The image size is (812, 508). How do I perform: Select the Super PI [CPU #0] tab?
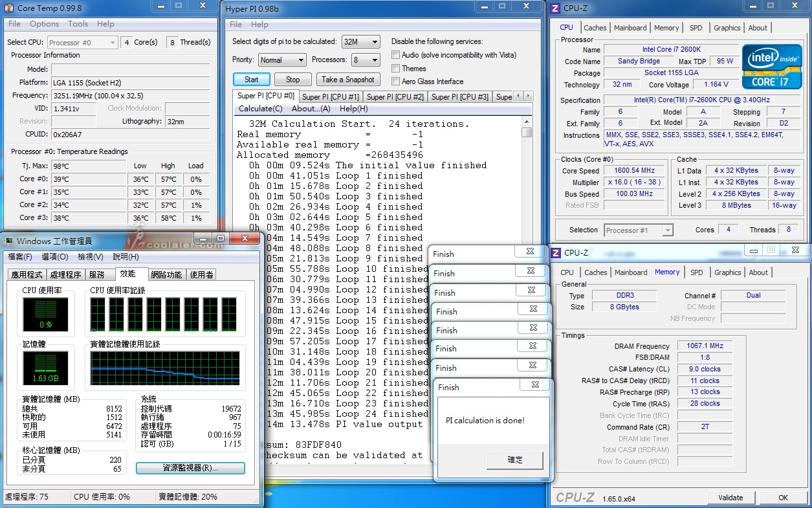(x=266, y=96)
